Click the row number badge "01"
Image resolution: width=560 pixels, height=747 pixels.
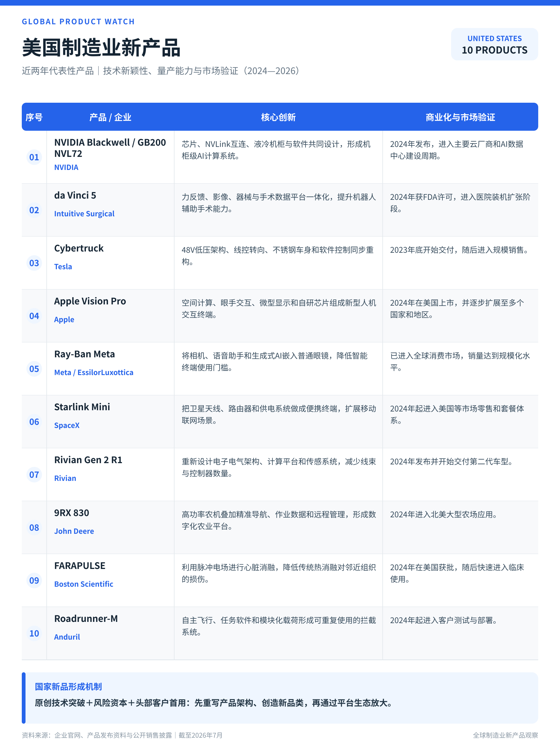34,157
